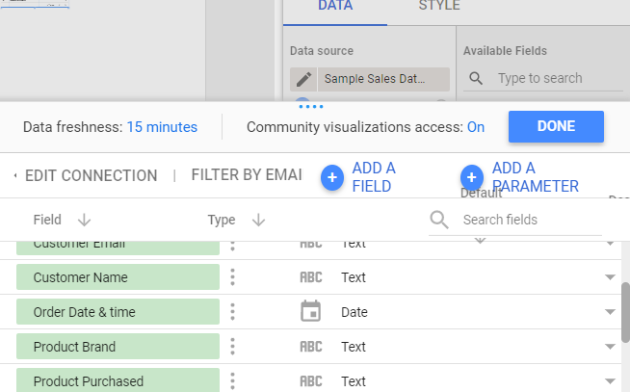Open the three-dot menu for Product Brand
The image size is (630, 392).
[233, 347]
